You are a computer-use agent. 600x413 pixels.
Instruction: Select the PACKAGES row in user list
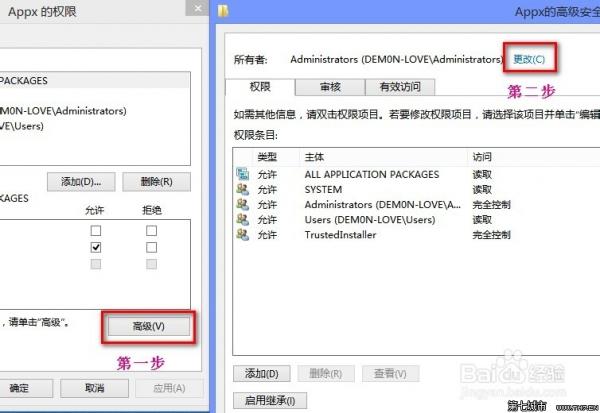(x=94, y=81)
